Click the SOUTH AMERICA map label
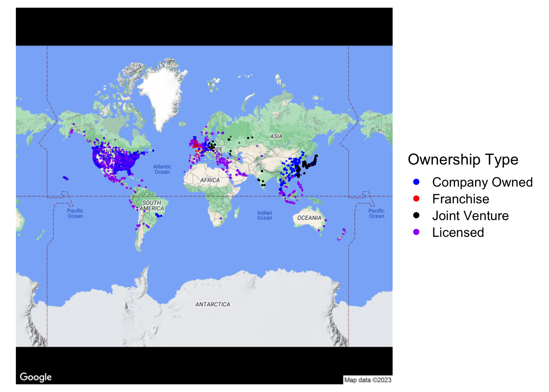The height and width of the screenshot is (392, 549). click(x=152, y=205)
